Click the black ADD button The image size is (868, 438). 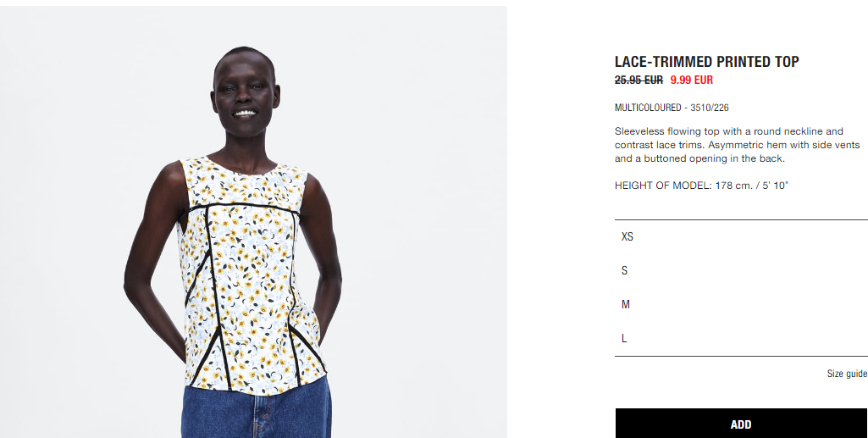[741, 424]
